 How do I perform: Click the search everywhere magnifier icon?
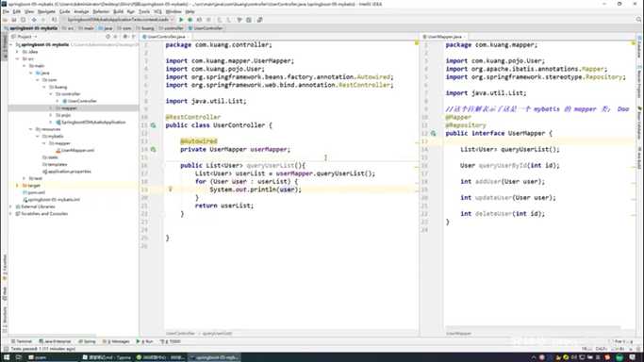[x=638, y=20]
